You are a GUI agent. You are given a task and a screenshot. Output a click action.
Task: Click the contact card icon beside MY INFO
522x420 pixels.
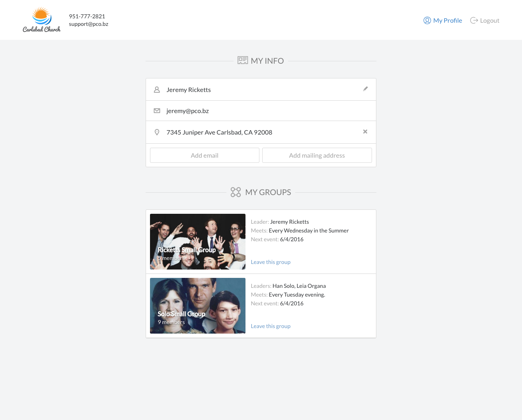coord(243,60)
